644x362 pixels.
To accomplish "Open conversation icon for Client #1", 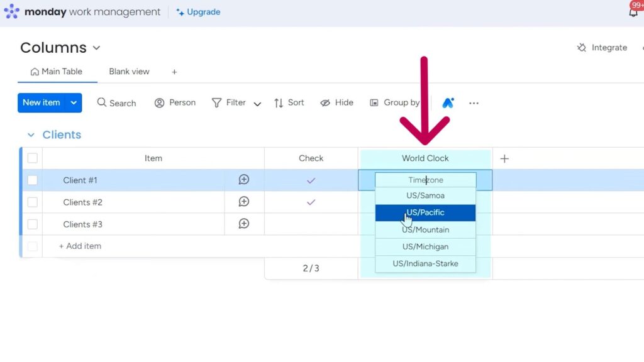I will [x=244, y=180].
